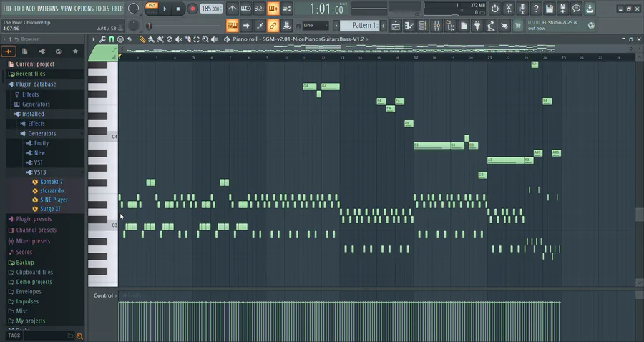The width and height of the screenshot is (644, 342).
Task: Select the Select tool in piano roll
Action: pyautogui.click(x=196, y=39)
